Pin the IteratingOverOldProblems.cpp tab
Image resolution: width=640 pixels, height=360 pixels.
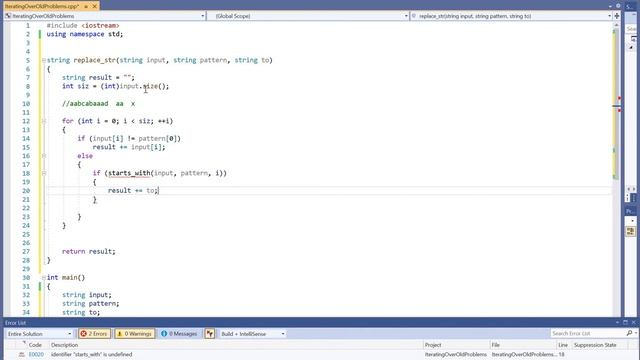click(86, 7)
